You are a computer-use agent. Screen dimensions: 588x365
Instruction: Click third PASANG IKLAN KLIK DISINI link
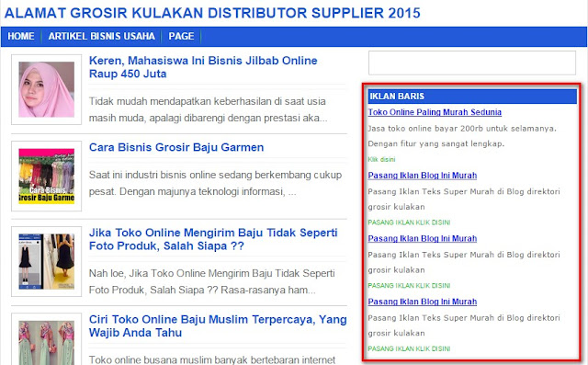pos(409,348)
